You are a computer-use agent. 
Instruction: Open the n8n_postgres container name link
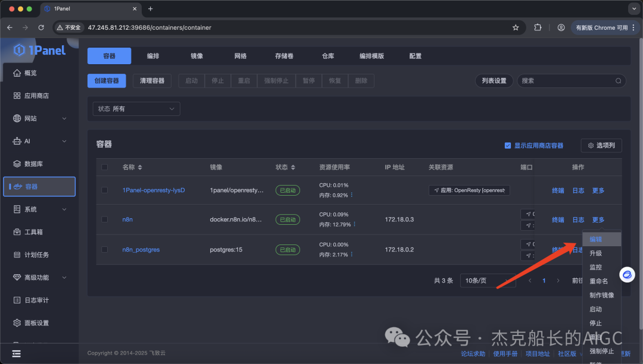tap(141, 249)
